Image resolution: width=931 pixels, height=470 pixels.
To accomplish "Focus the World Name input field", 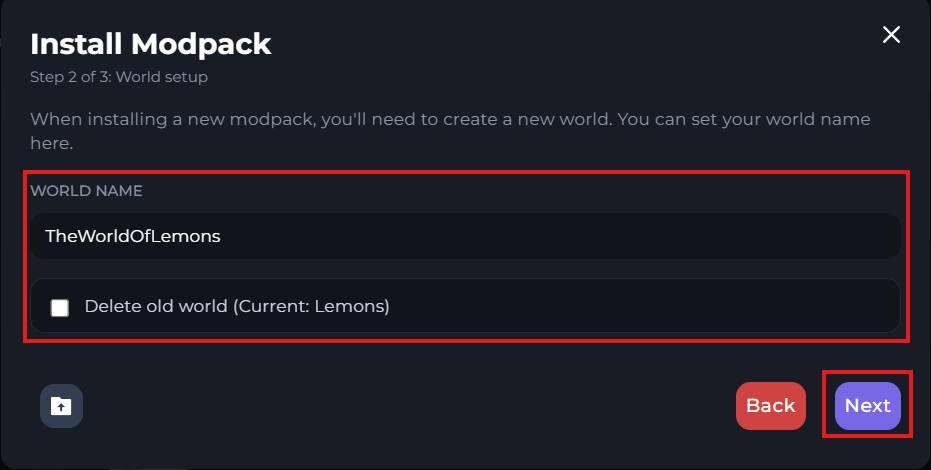I will coord(465,236).
